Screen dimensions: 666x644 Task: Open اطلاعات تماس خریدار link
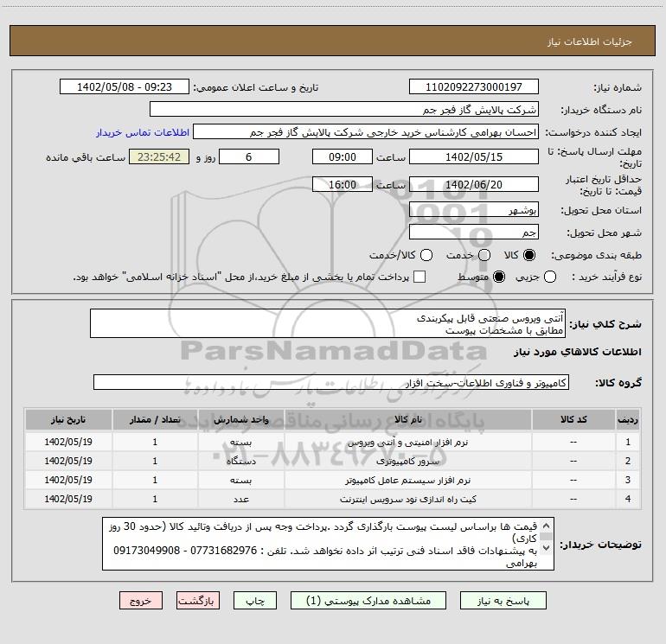click(143, 132)
